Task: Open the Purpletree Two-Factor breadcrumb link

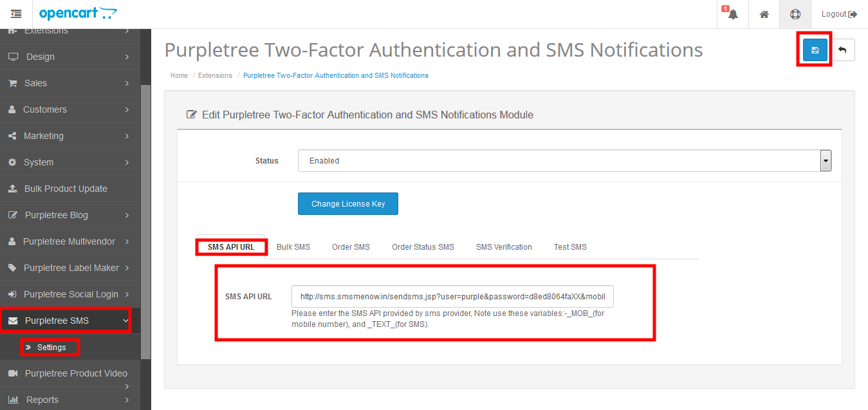Action: [x=336, y=75]
